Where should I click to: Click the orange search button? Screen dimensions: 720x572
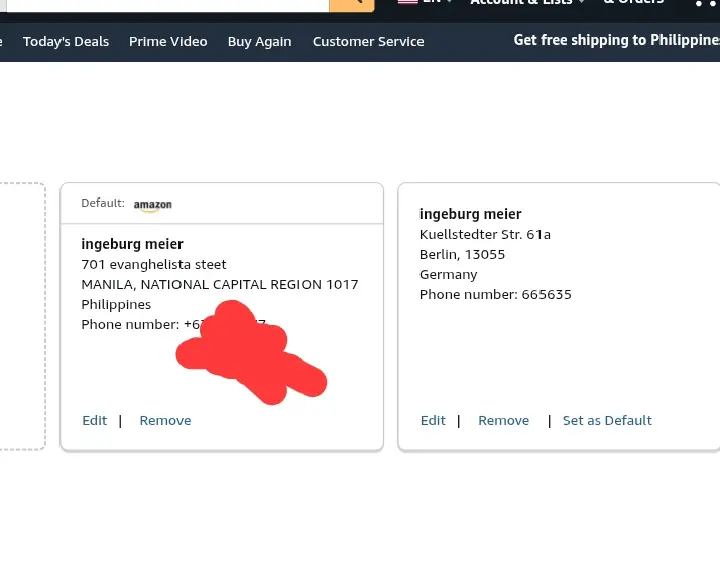pos(352,5)
